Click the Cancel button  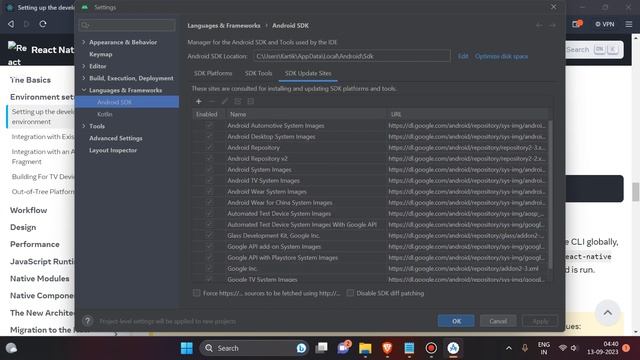click(x=498, y=321)
